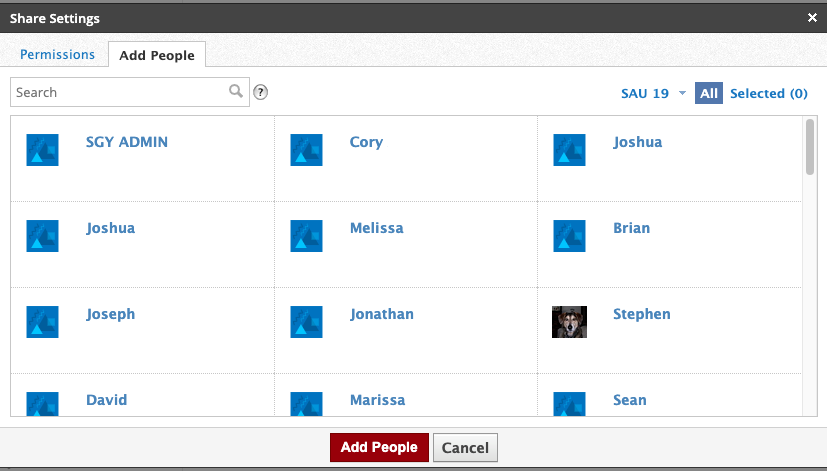
Task: Click the people list scrollbar
Action: point(809,147)
